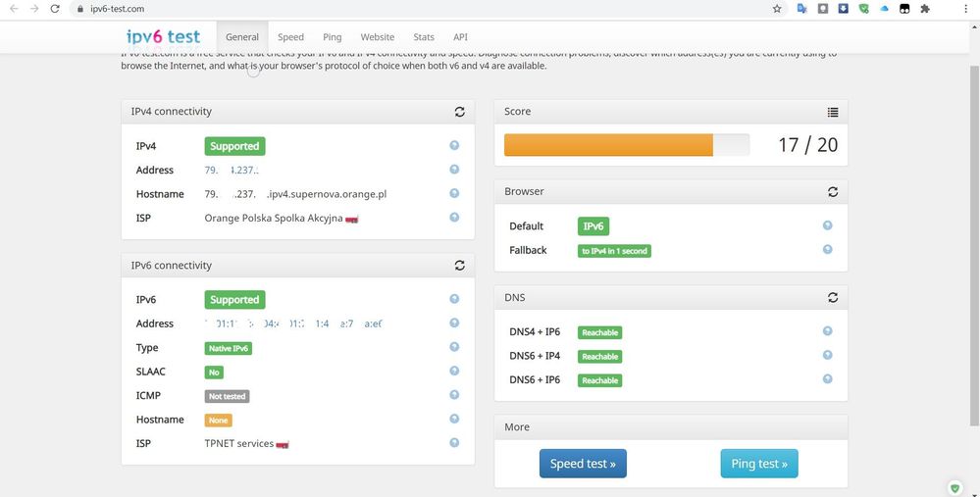Bookmark this page with the star icon

tap(777, 9)
